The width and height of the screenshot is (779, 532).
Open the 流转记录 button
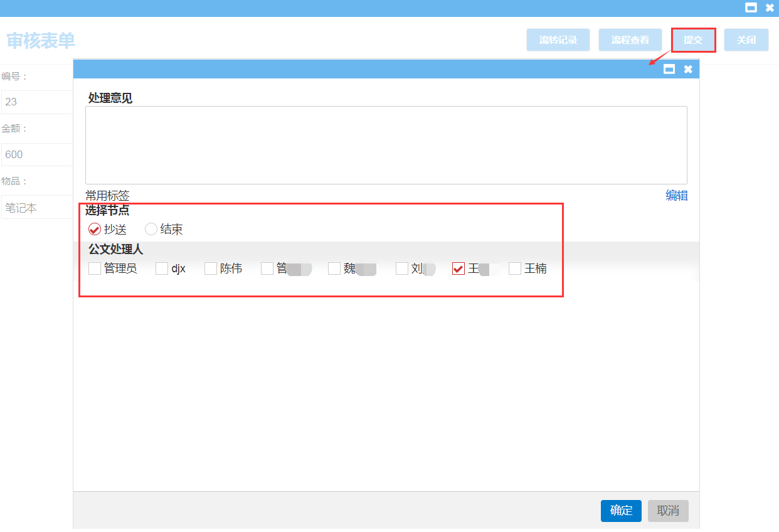click(x=558, y=40)
